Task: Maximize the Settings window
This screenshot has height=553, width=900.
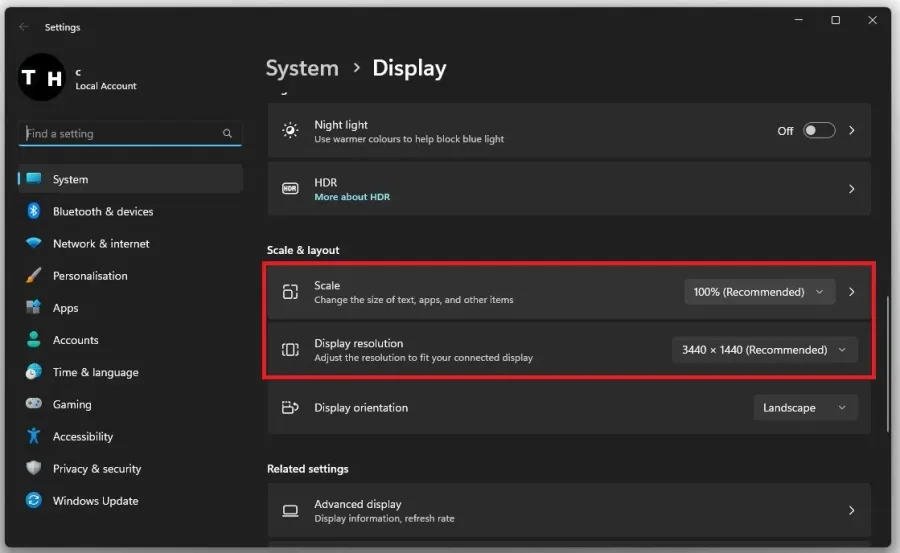Action: tap(835, 20)
